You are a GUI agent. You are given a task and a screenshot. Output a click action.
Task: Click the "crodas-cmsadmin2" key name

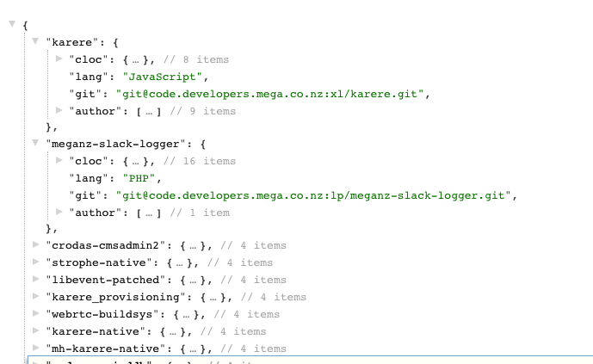pyautogui.click(x=106, y=246)
